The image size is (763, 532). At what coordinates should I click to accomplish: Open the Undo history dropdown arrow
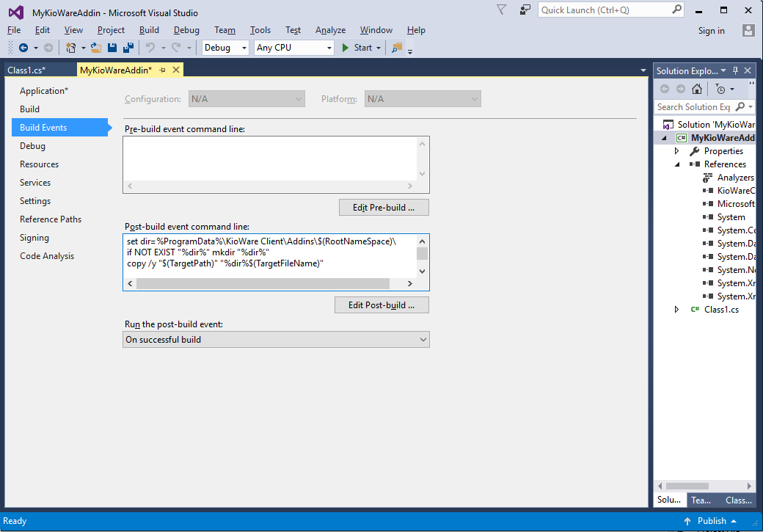163,48
